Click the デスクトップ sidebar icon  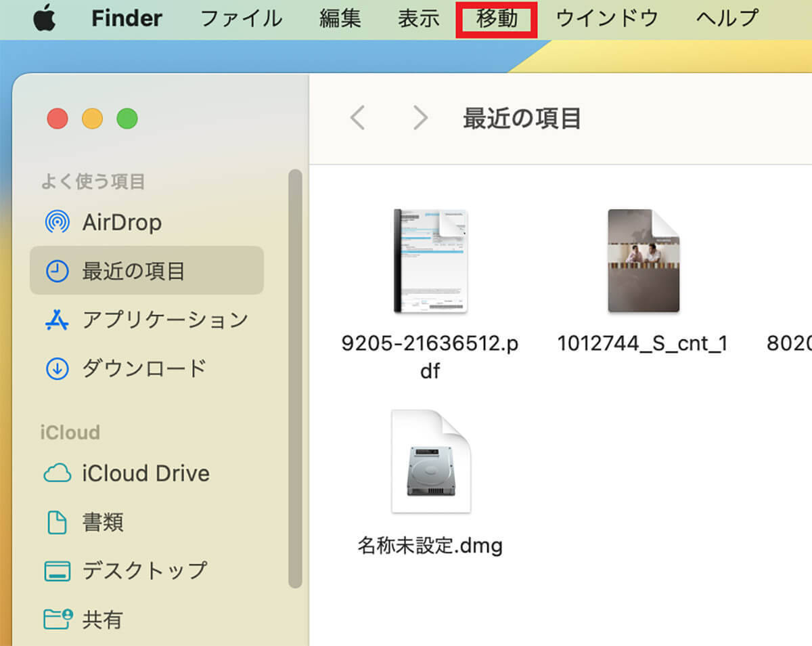click(x=57, y=571)
